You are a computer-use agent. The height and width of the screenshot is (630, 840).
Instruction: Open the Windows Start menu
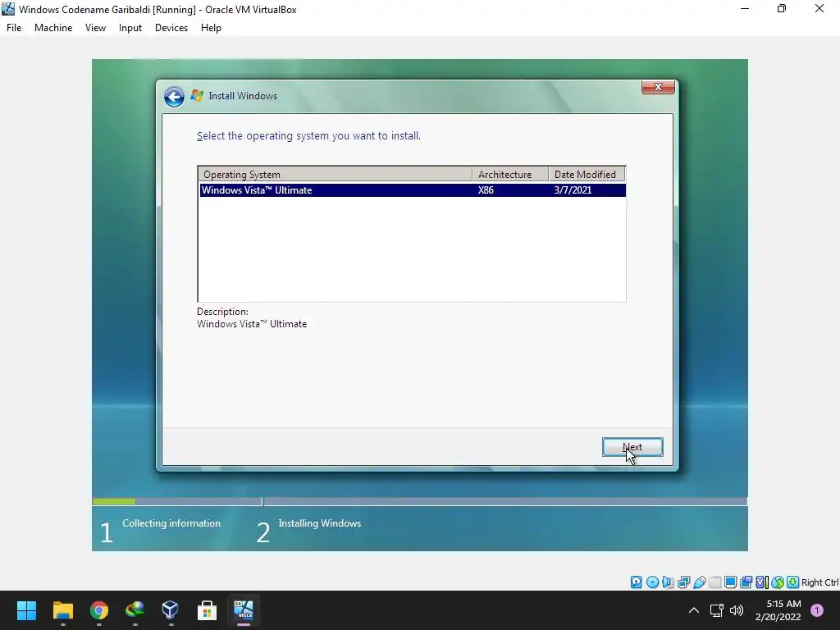tap(26, 610)
